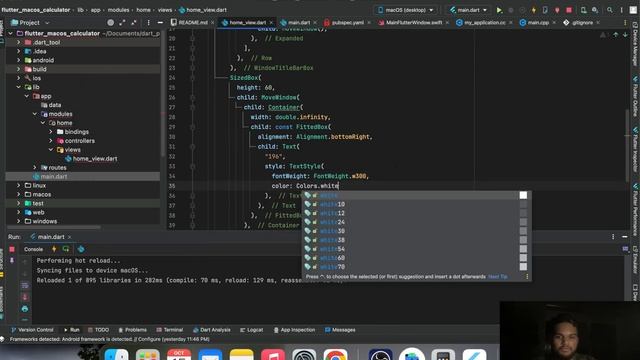Open macOS (desktop) device selector dropdown
The image size is (640, 360).
coord(406,10)
